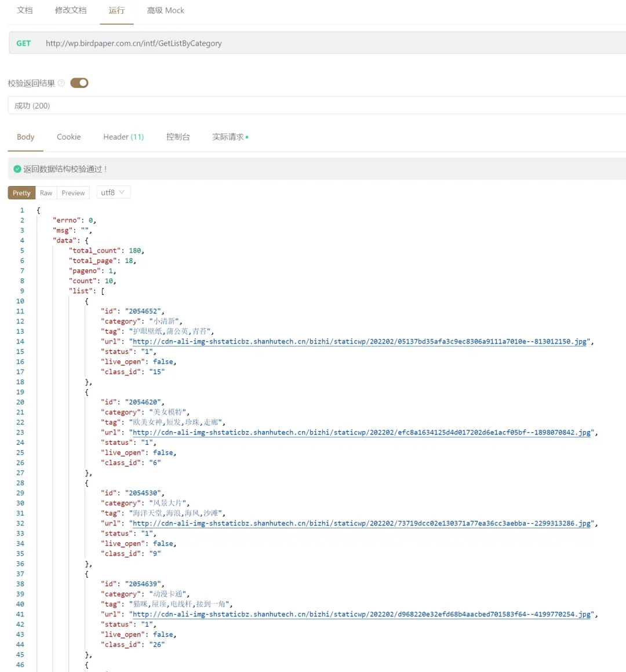The height and width of the screenshot is (672, 626).
Task: Switch response view to Raw
Action: 46,193
